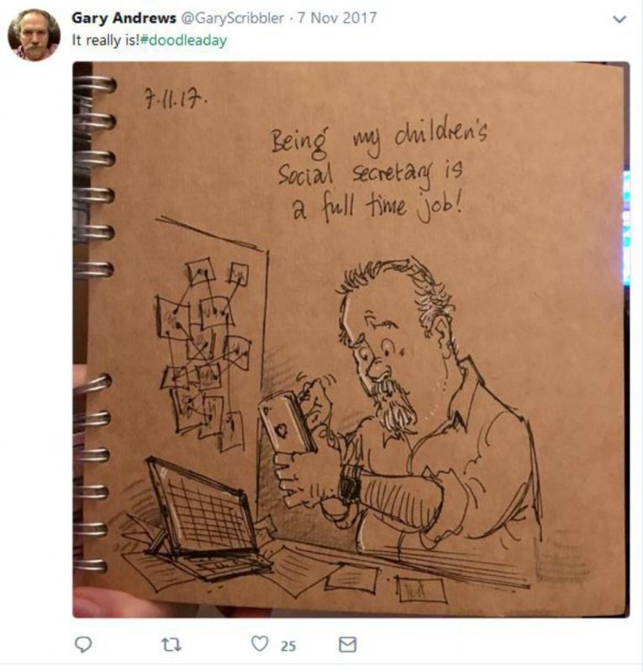Open the sketchbook doodle photo
This screenshot has height=672, width=643.
pyautogui.click(x=350, y=339)
